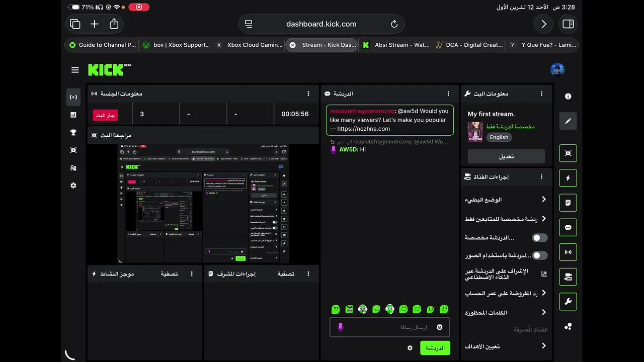Open AI chat moderation external link

(x=544, y=274)
